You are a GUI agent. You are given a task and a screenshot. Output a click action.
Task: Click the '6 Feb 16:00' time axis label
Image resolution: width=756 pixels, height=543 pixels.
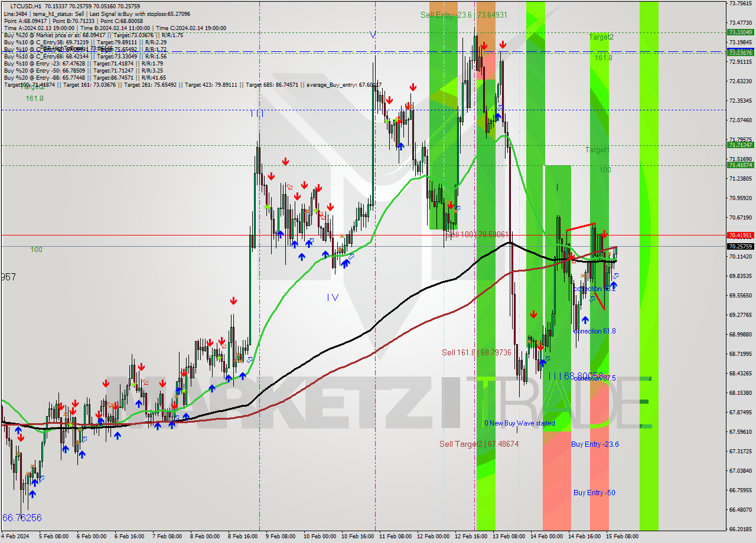click(x=129, y=537)
